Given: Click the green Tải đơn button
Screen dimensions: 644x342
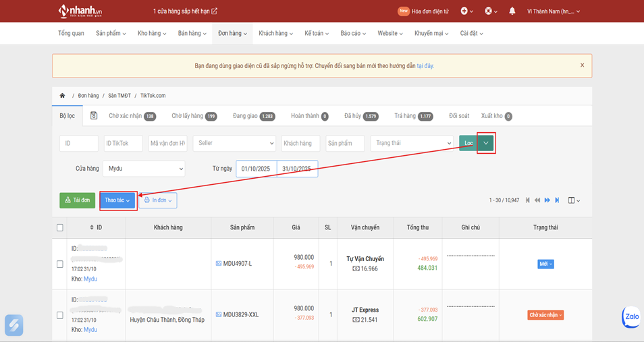Looking at the screenshot, I should (x=77, y=200).
